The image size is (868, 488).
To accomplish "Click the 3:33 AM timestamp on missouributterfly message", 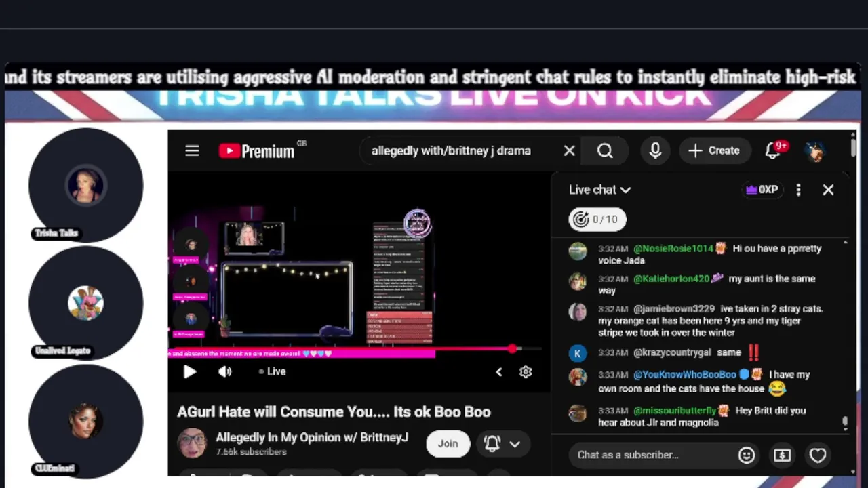I will [613, 411].
